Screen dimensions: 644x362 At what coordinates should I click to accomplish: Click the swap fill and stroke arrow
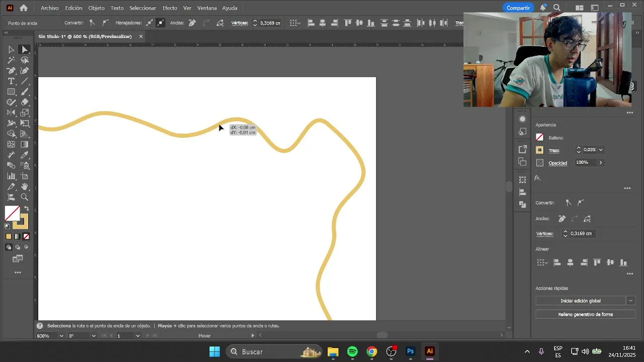pos(26,209)
